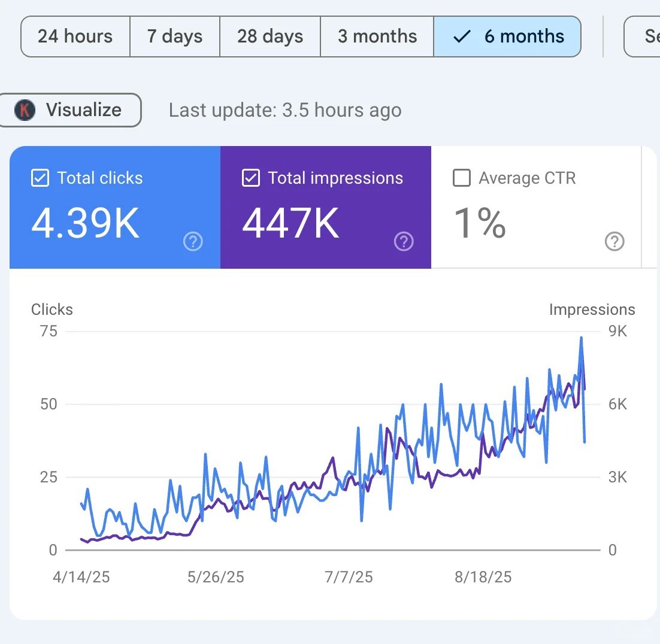Viewport: 660px width, 644px height.
Task: Uncheck the Total clicks checkbox
Action: (40, 178)
